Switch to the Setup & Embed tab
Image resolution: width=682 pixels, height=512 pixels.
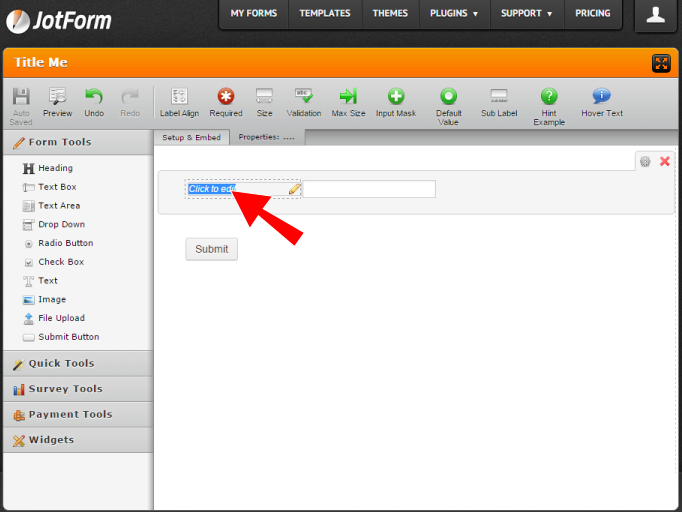191,137
